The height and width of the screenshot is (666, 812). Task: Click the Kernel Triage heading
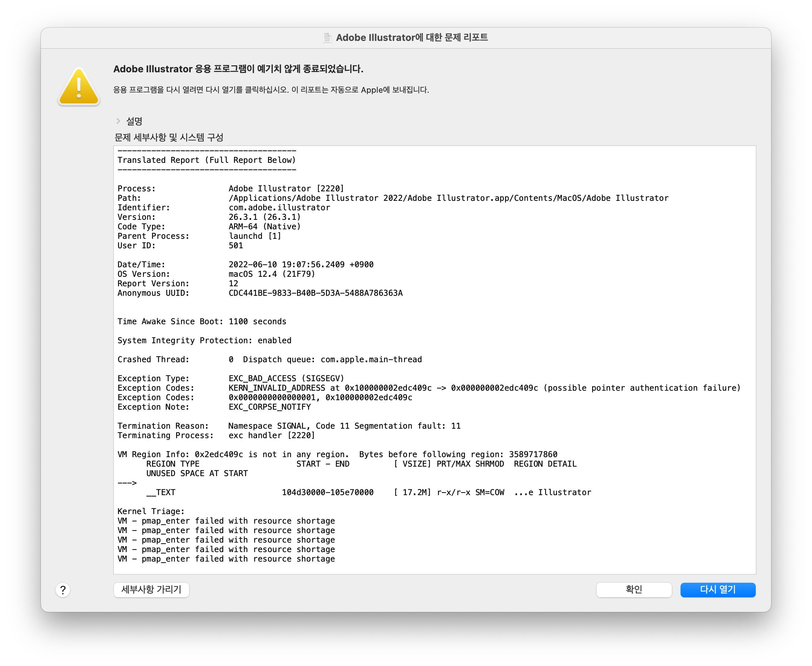tap(151, 511)
